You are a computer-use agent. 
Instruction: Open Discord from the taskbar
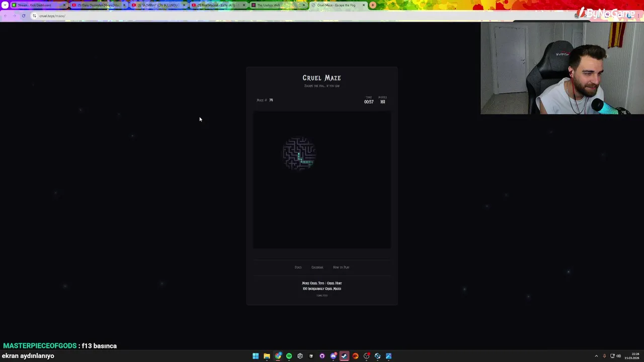(x=333, y=356)
